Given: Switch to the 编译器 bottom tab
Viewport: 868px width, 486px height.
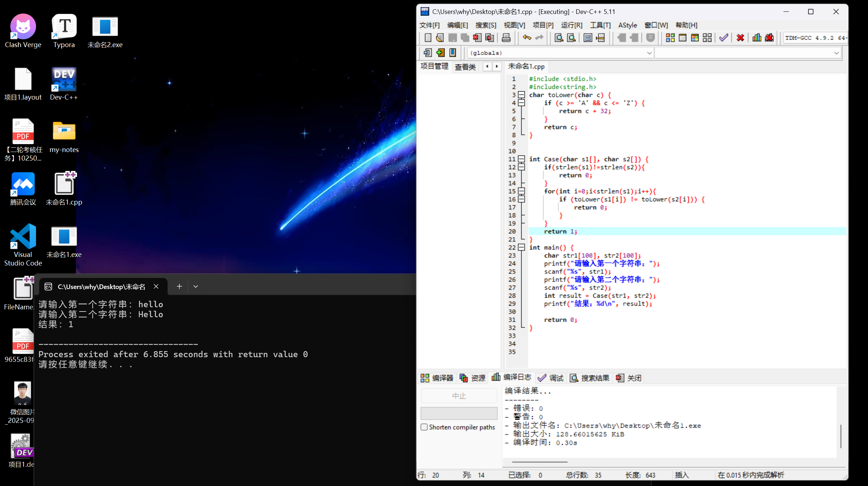Looking at the screenshot, I should [437, 378].
